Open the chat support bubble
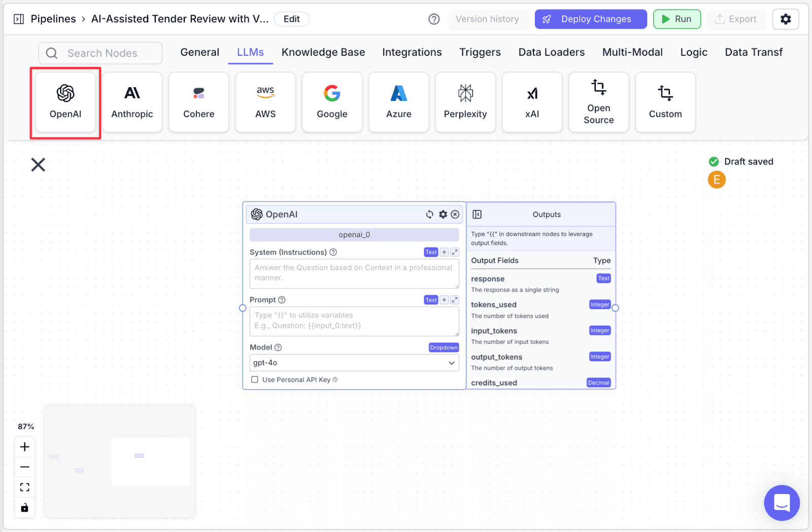 tap(782, 503)
